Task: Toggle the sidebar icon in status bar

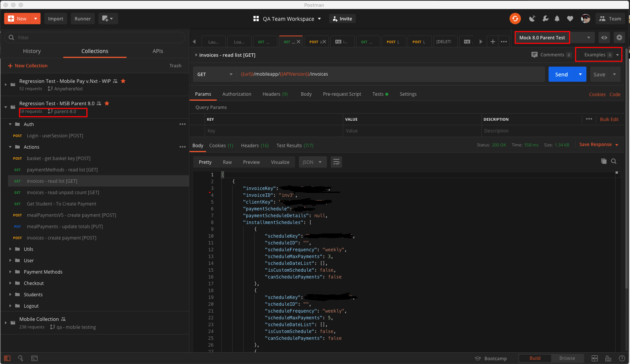Action: pyautogui.click(x=7, y=358)
